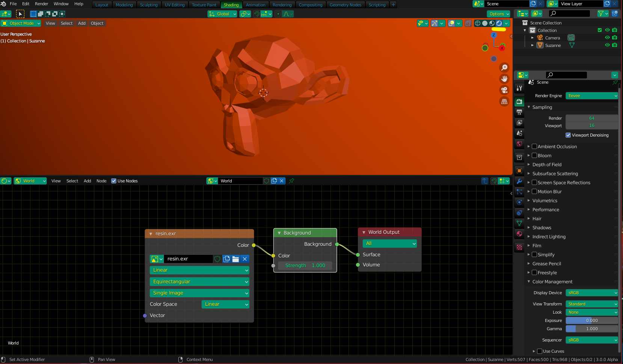Switch to the Layout workspace tab
This screenshot has height=364, width=623.
(102, 5)
